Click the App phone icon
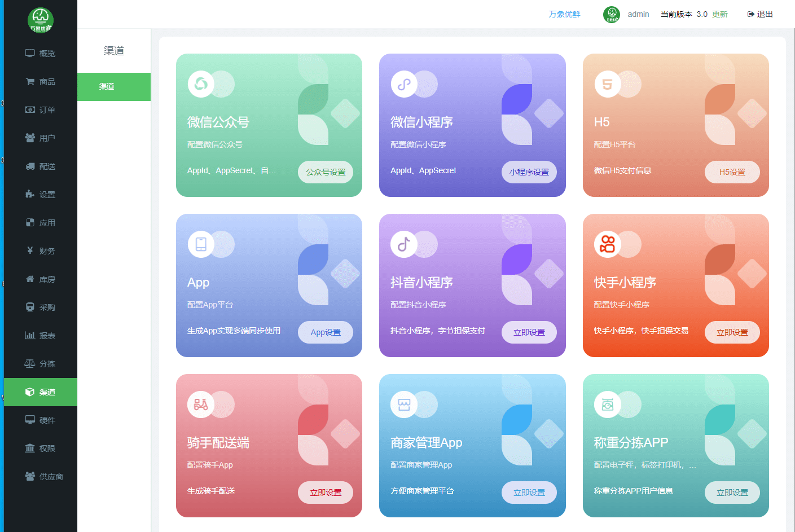 (x=201, y=244)
